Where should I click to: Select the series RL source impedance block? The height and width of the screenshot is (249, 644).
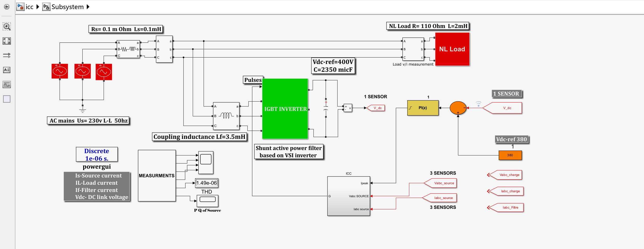click(128, 49)
